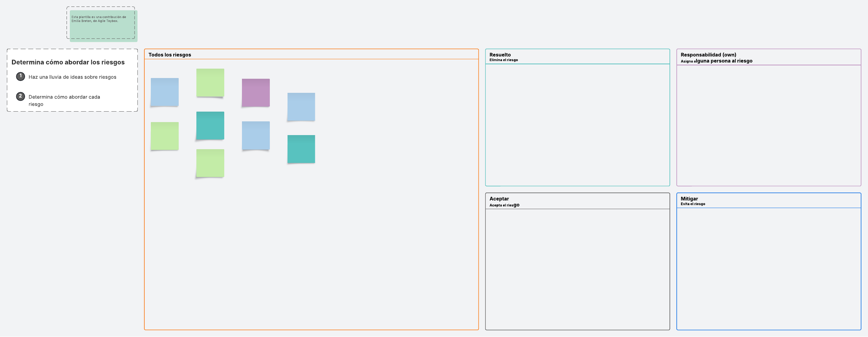Select the topmost green sticky note
The width and height of the screenshot is (868, 337).
point(210,83)
